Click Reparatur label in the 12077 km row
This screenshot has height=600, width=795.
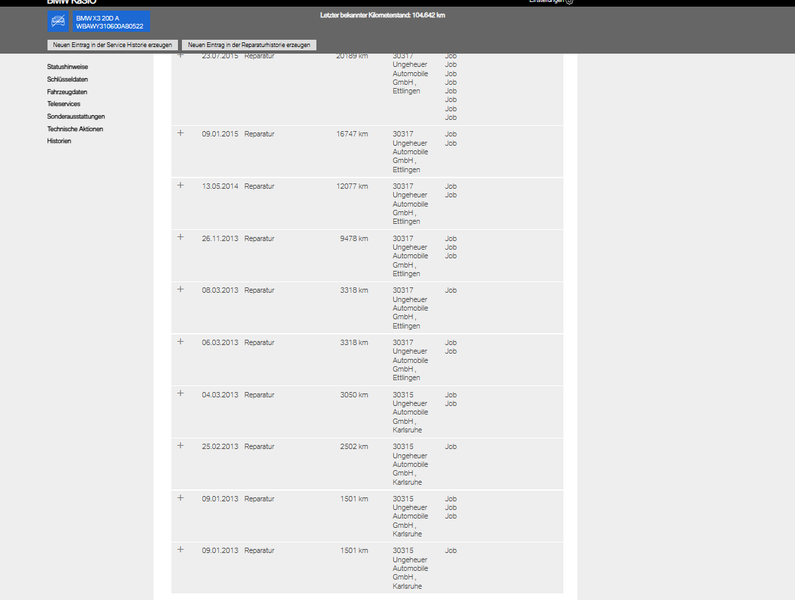coord(259,187)
